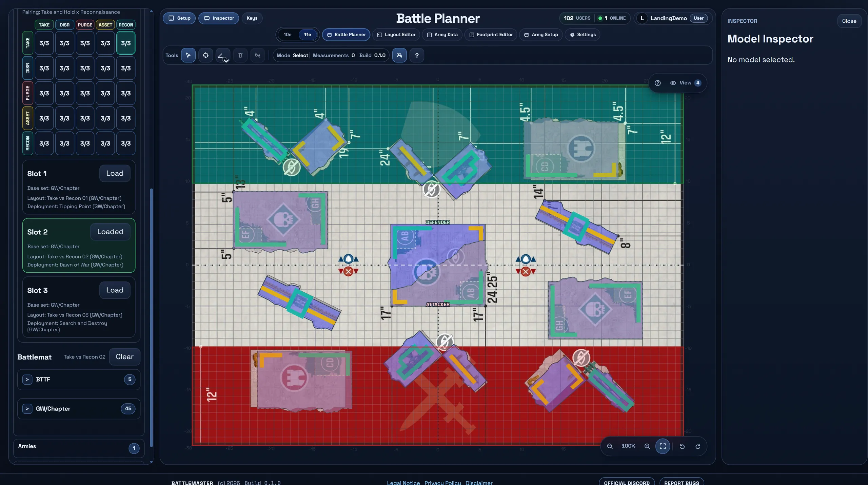
Task: Click the 100% zoom level readout
Action: (x=628, y=446)
